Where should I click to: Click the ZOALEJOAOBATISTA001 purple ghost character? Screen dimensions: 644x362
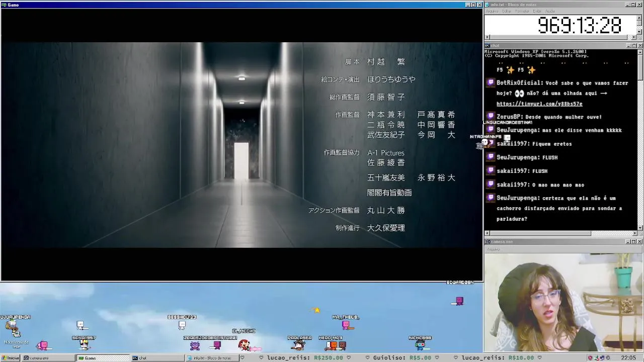coord(195,345)
